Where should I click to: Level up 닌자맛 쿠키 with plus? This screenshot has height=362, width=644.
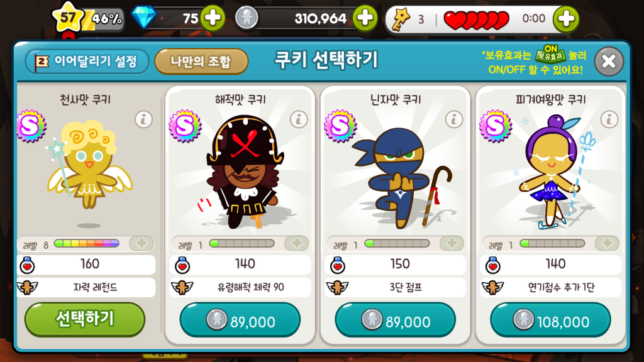point(452,243)
